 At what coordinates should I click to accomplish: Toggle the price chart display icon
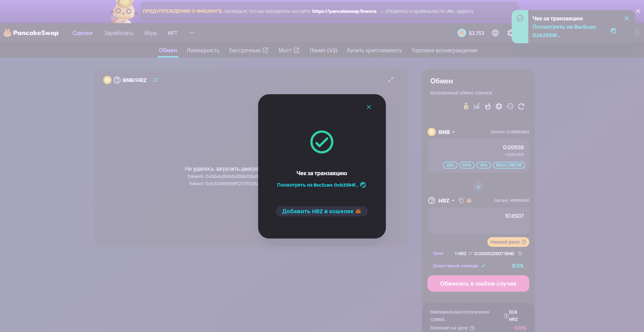click(x=477, y=106)
